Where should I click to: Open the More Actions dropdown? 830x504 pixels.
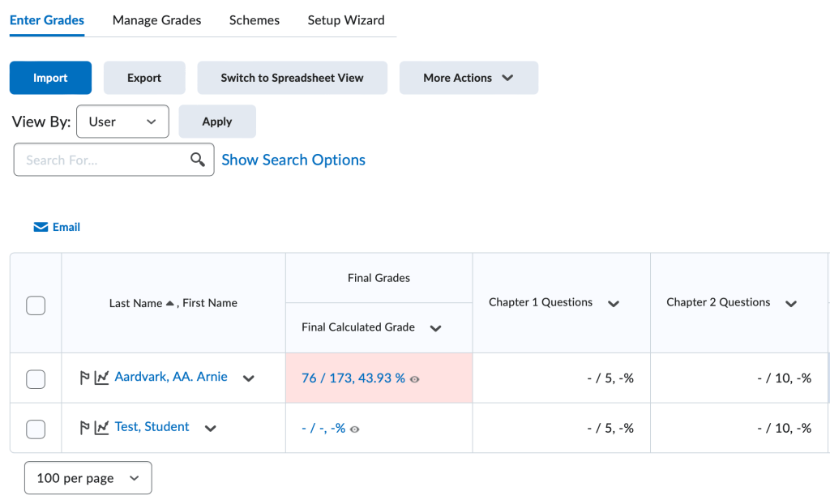(468, 78)
